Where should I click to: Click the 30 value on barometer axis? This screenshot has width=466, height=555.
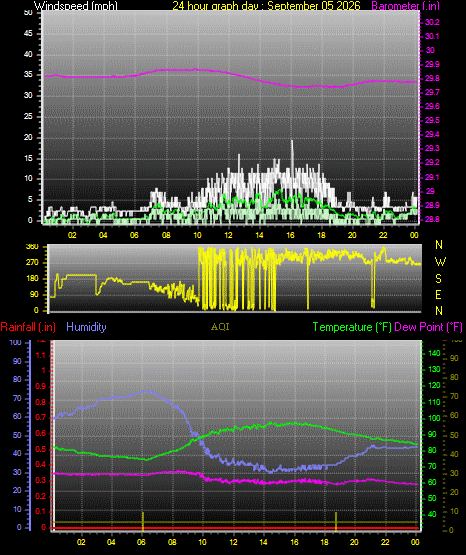pyautogui.click(x=430, y=50)
